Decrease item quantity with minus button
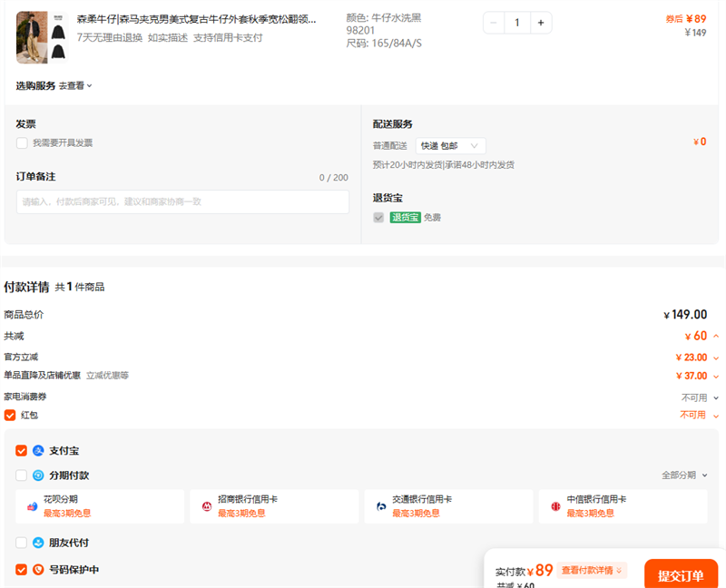 [494, 23]
